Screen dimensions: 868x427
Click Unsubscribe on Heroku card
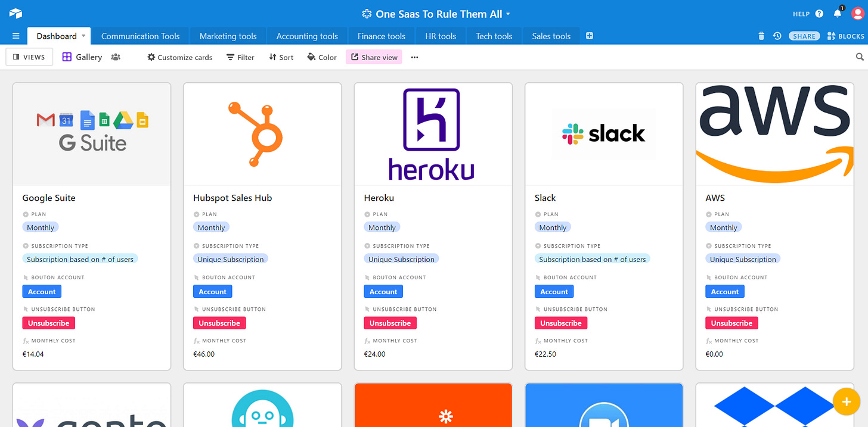[x=390, y=323]
